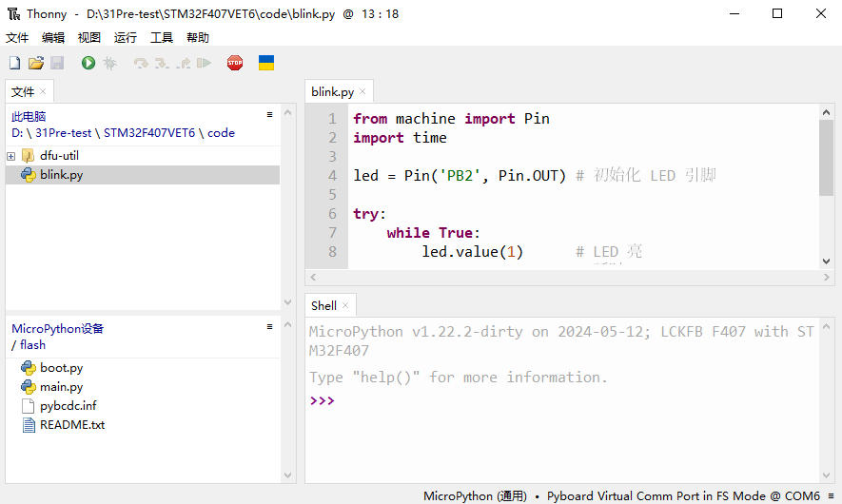Create a new file with toolbar icon
This screenshot has height=504, width=842.
point(14,64)
